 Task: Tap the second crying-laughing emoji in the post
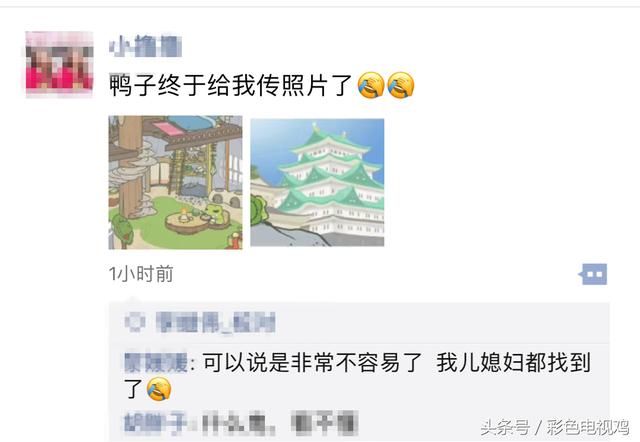[401, 85]
